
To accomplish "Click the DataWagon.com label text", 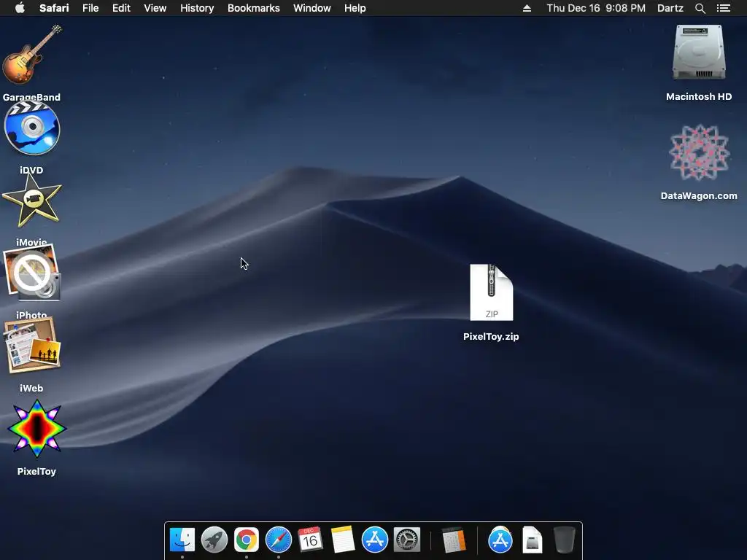I will (x=699, y=195).
